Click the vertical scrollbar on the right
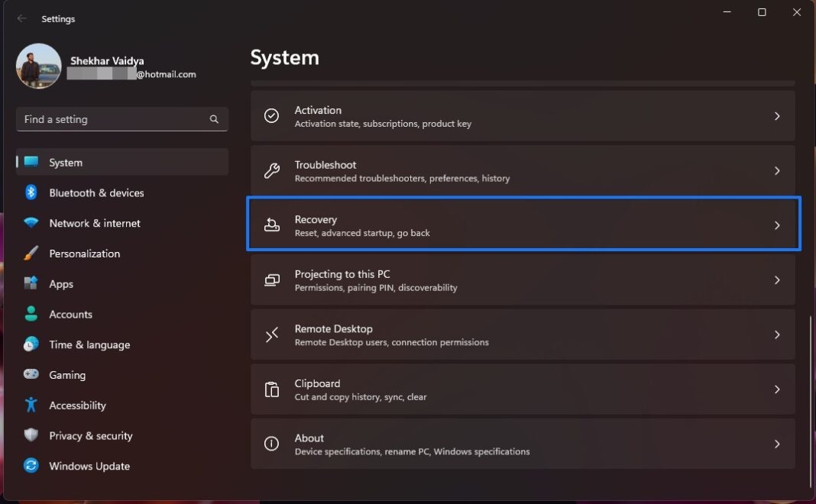816x504 pixels. (x=811, y=397)
